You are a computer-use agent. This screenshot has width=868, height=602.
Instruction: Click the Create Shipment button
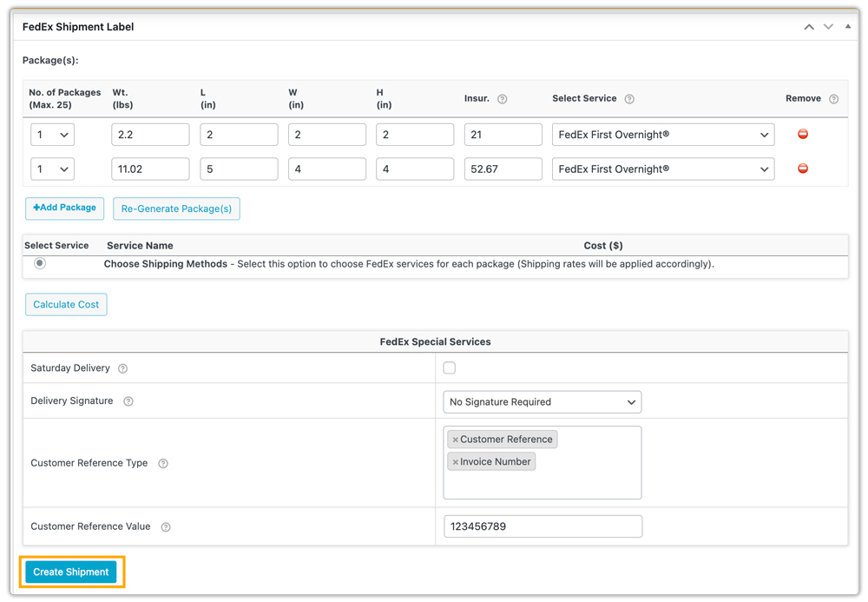(x=71, y=572)
